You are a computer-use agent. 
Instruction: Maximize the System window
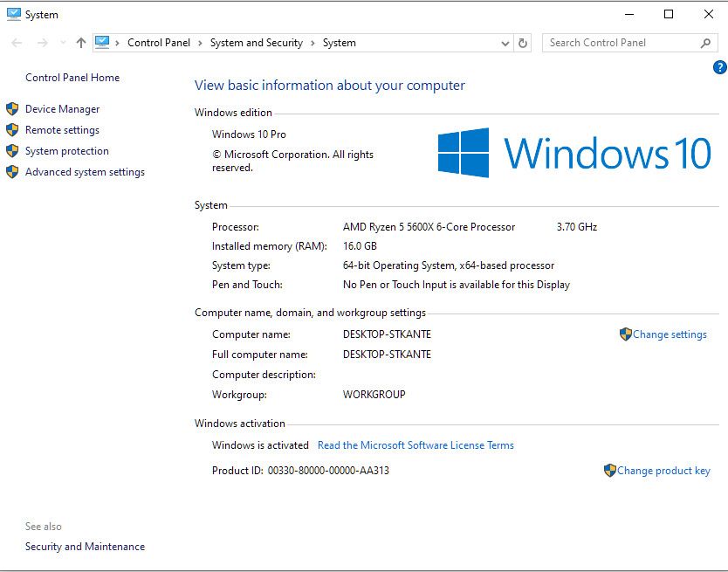coord(669,14)
